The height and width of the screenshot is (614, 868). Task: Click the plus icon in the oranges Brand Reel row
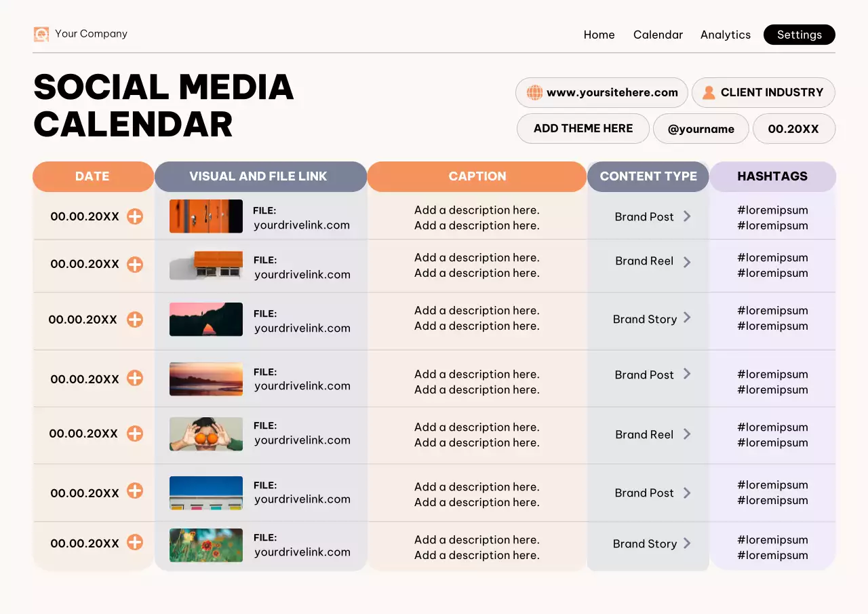(135, 433)
